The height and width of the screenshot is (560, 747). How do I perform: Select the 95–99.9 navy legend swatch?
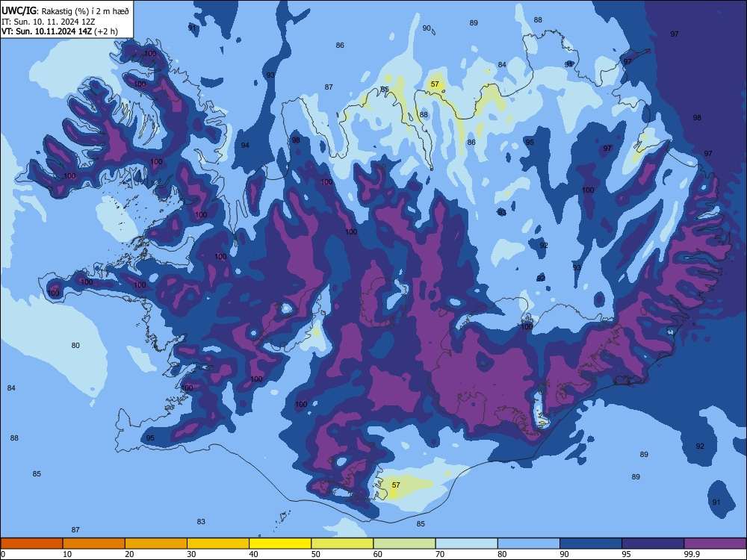(653, 544)
